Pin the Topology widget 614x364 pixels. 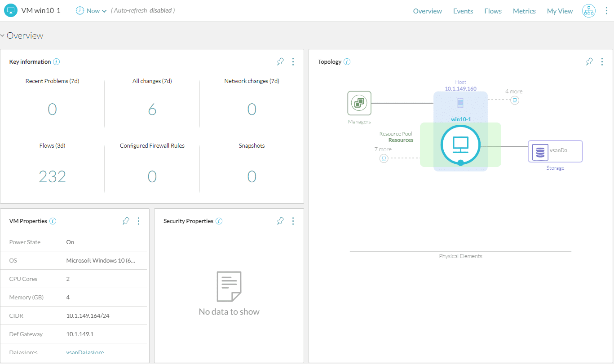tap(589, 61)
